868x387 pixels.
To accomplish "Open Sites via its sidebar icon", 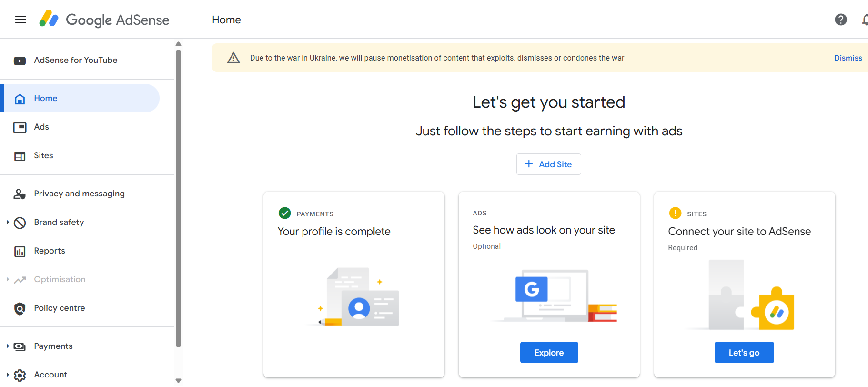I will pos(20,156).
